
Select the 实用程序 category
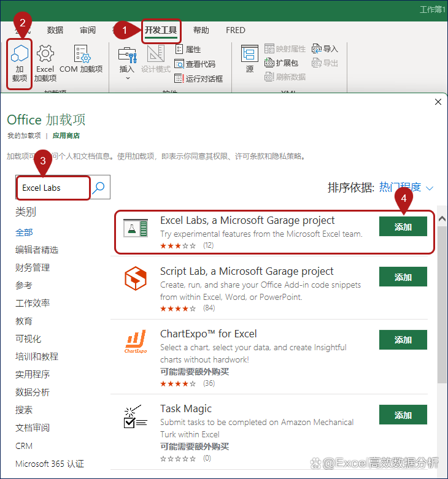[x=33, y=374]
